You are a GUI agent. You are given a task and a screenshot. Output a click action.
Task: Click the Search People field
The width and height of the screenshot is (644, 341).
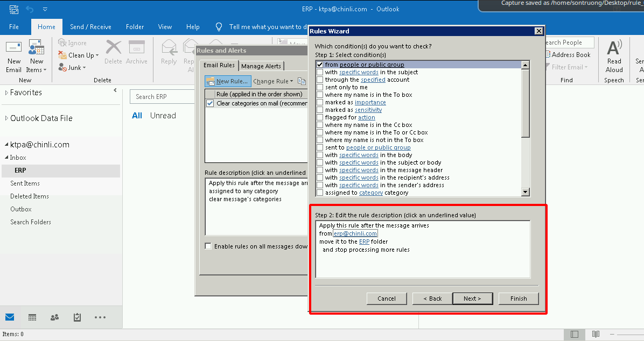[569, 42]
